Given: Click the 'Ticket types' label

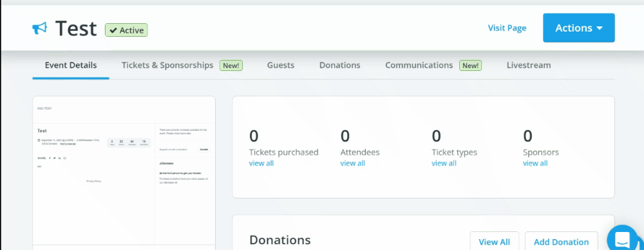Looking at the screenshot, I should [454, 152].
